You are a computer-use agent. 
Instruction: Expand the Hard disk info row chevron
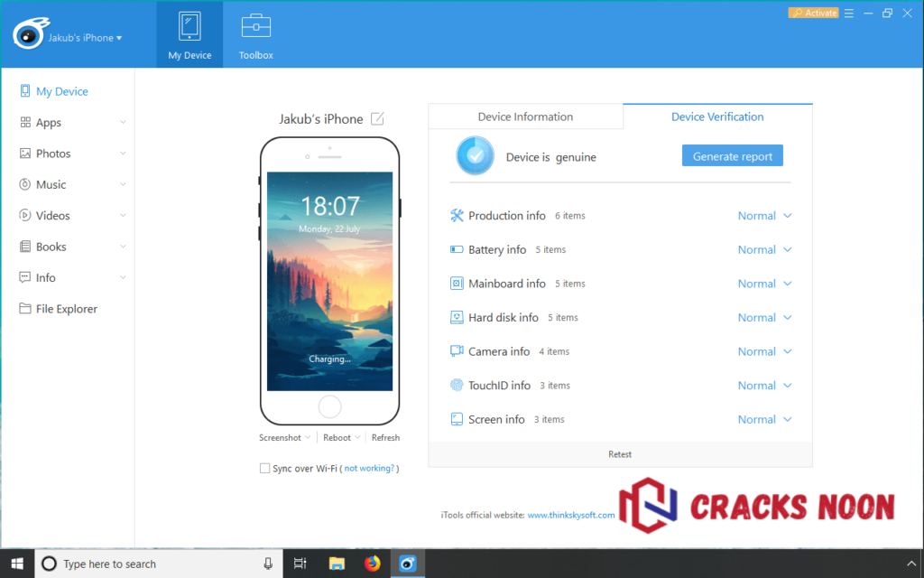click(x=787, y=317)
